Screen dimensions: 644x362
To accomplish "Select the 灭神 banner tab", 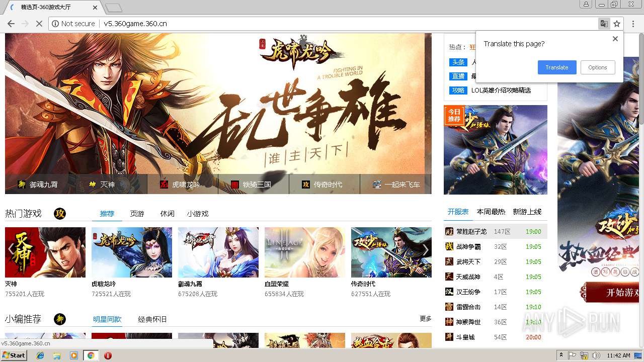I will point(111,185).
